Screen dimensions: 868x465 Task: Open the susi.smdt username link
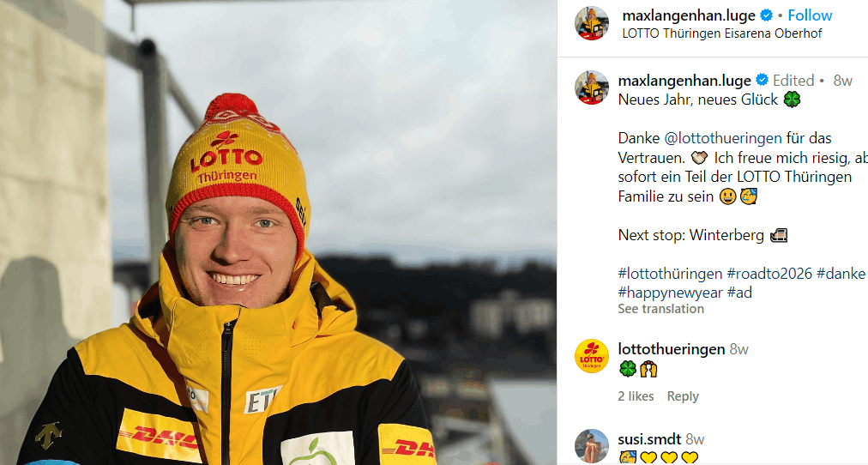(x=649, y=439)
